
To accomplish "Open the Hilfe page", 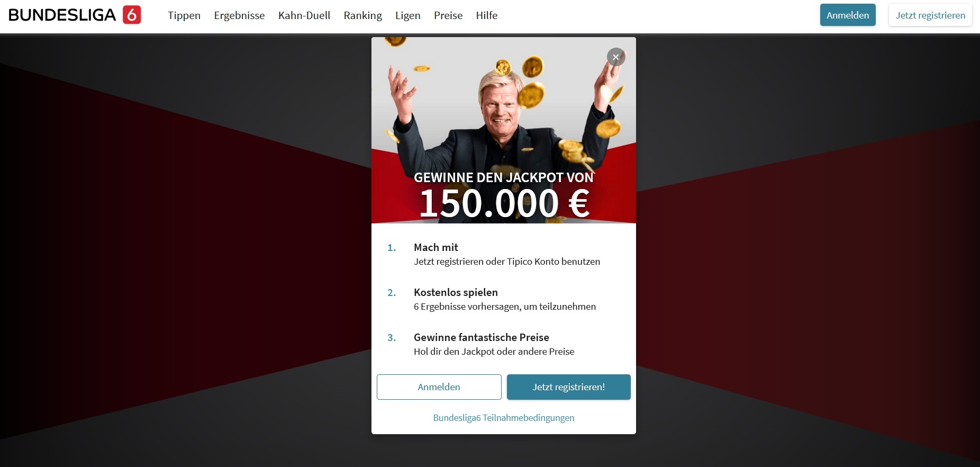I will coord(486,15).
